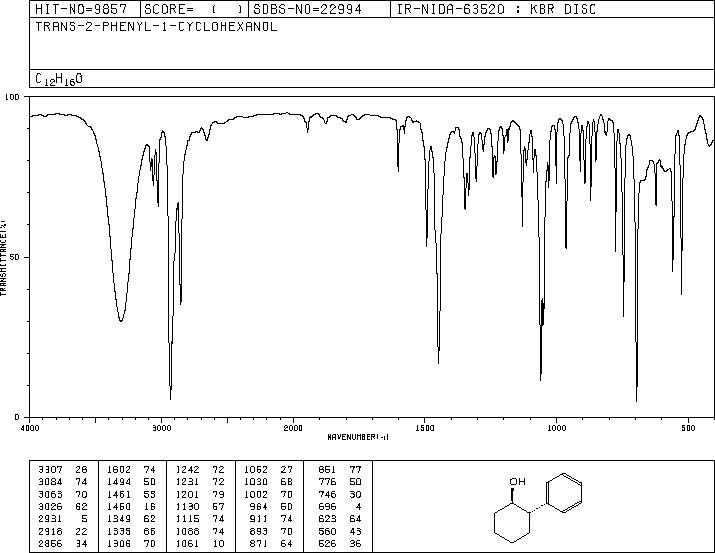
Task: Click the 1130 peak table entry
Action: [200, 506]
